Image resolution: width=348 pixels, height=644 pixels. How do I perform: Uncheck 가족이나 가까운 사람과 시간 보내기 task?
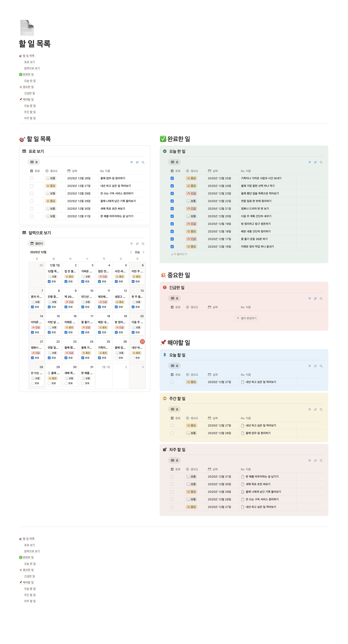pos(172,178)
